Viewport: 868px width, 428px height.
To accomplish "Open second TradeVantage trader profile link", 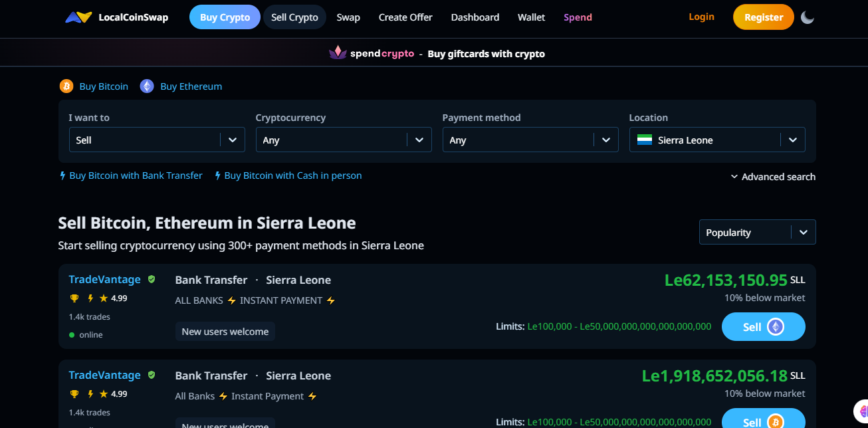I will pos(104,375).
